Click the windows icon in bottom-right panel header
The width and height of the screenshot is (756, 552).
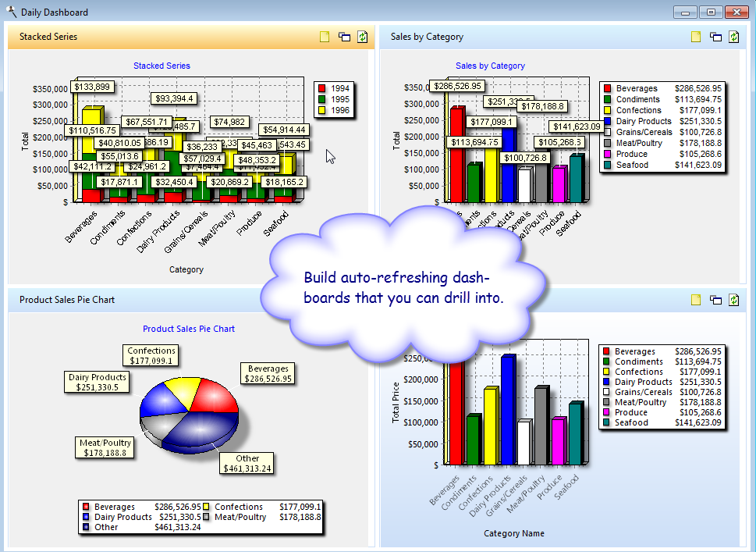[715, 300]
